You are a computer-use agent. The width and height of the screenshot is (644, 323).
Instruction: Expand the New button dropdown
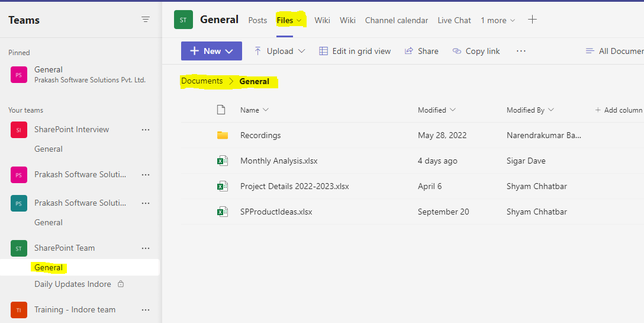point(230,51)
